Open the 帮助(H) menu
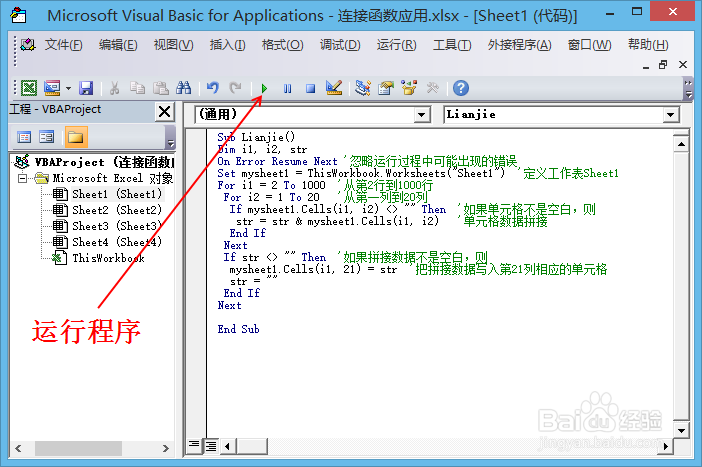Screen dimensions: 702x467 [648, 45]
